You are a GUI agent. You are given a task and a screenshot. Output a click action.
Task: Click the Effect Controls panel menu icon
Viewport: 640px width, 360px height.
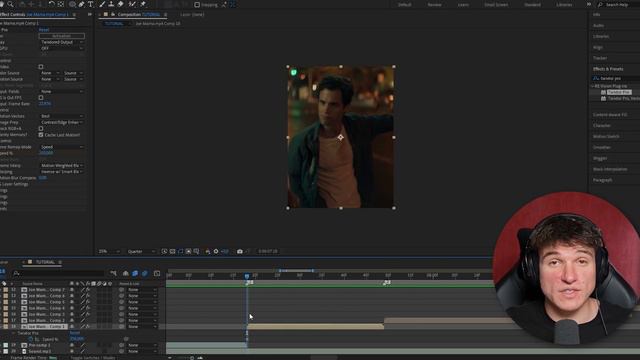pos(74,14)
